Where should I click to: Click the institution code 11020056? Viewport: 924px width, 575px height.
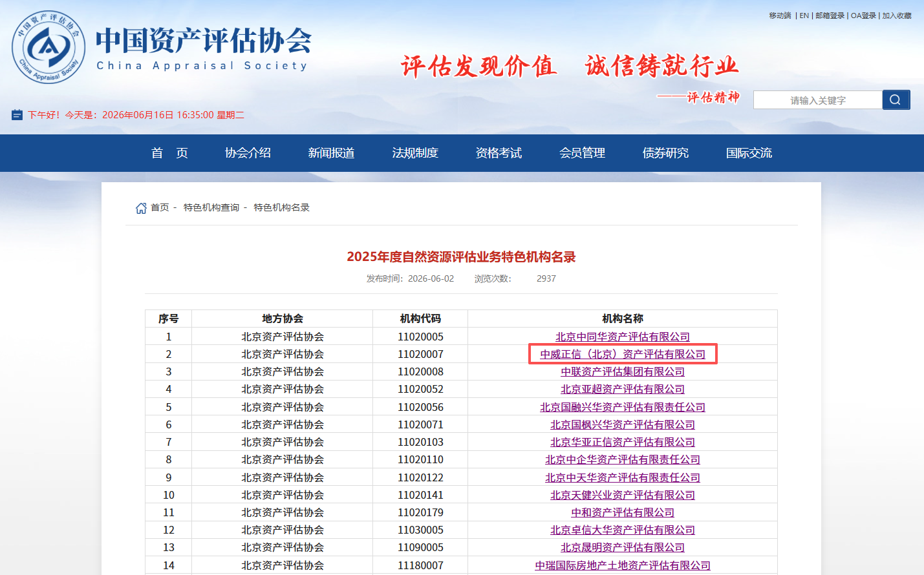pos(420,407)
